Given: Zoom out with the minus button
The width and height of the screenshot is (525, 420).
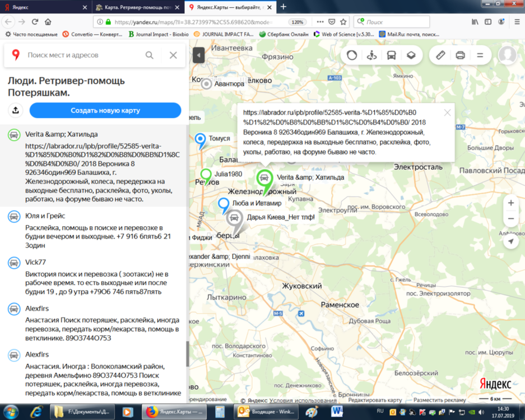Looking at the screenshot, I should pyautogui.click(x=510, y=219).
